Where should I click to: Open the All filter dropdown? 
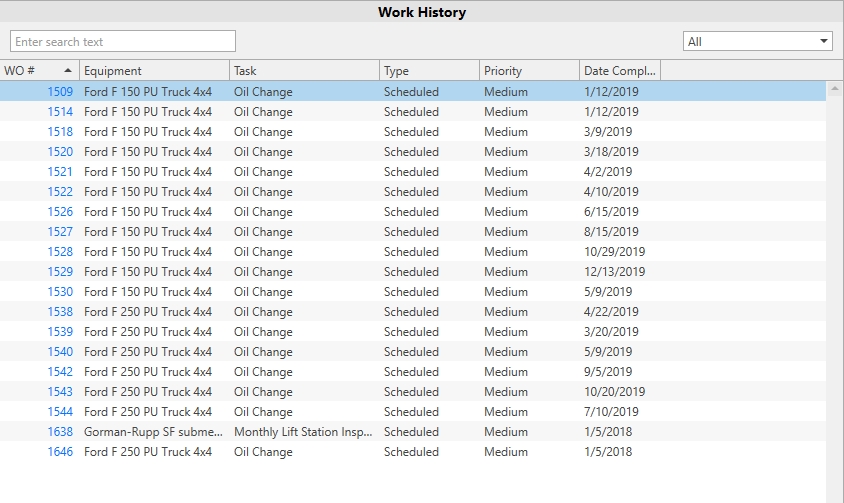(x=757, y=41)
